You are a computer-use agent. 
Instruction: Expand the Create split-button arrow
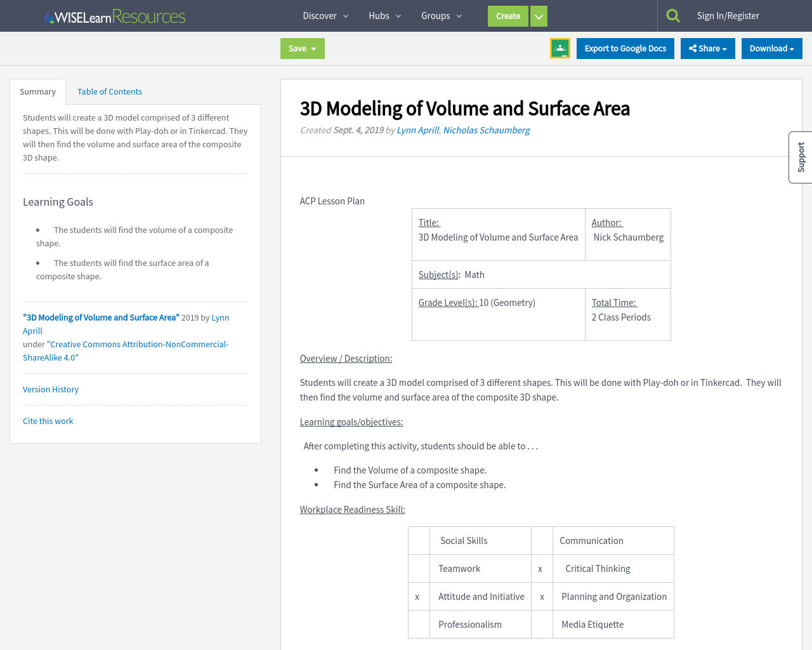click(x=537, y=16)
